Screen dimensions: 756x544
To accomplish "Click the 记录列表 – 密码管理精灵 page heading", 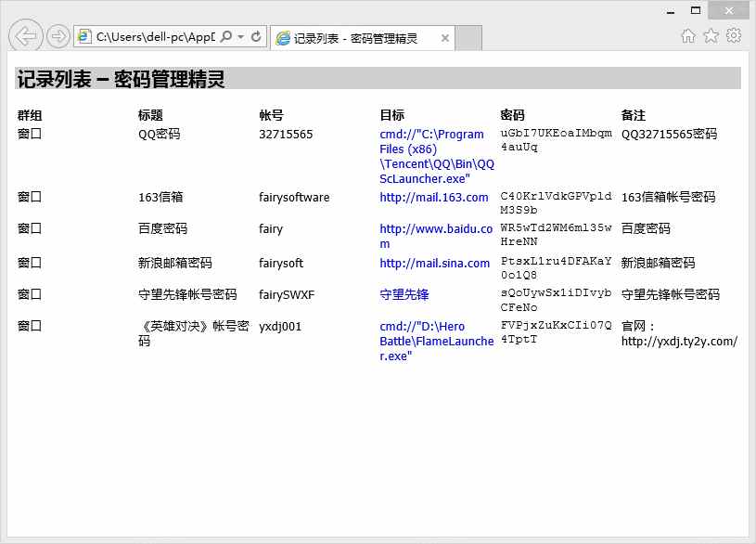I will pos(121,79).
